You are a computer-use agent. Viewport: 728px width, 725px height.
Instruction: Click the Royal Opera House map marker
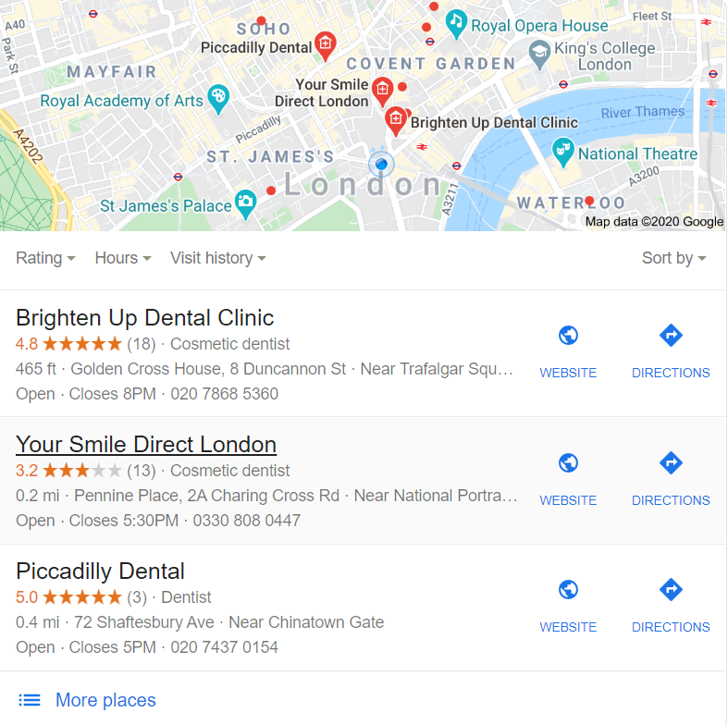[456, 23]
